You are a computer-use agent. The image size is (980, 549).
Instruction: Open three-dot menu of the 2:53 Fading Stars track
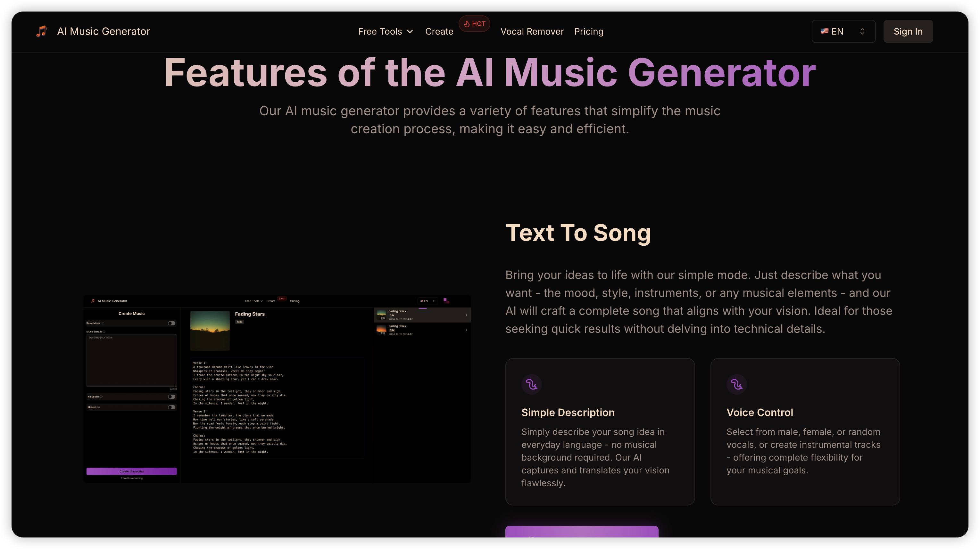(466, 330)
